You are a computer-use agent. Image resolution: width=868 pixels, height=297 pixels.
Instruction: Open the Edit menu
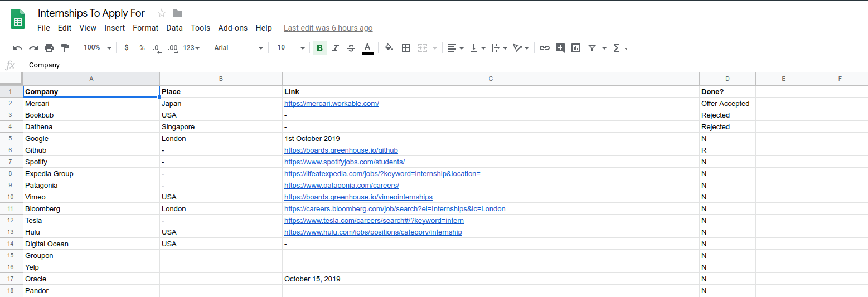coord(65,28)
